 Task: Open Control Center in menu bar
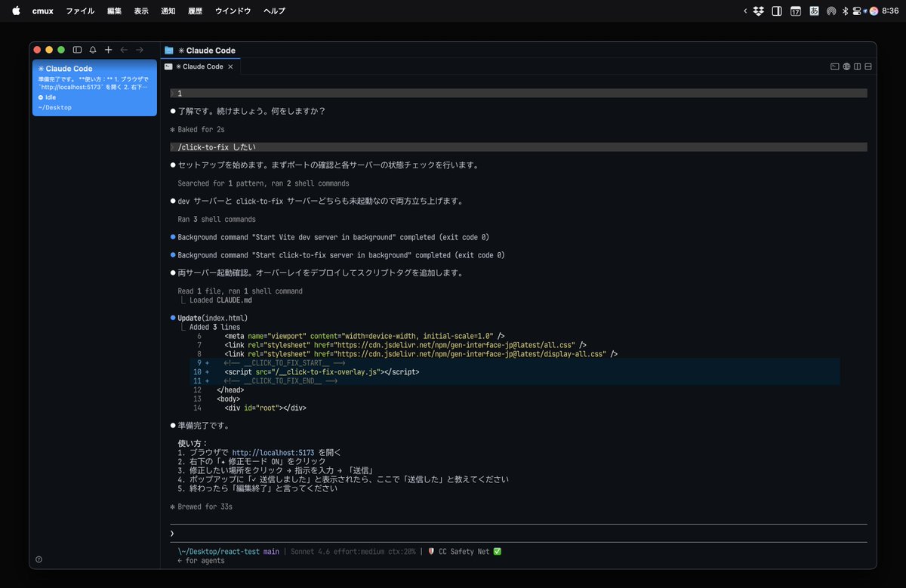click(856, 11)
